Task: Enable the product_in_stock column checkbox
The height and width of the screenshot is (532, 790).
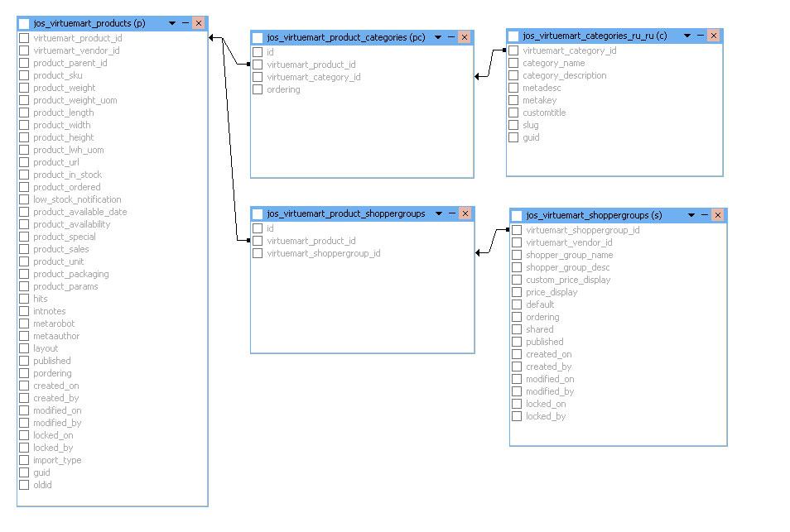Action: pyautogui.click(x=24, y=175)
